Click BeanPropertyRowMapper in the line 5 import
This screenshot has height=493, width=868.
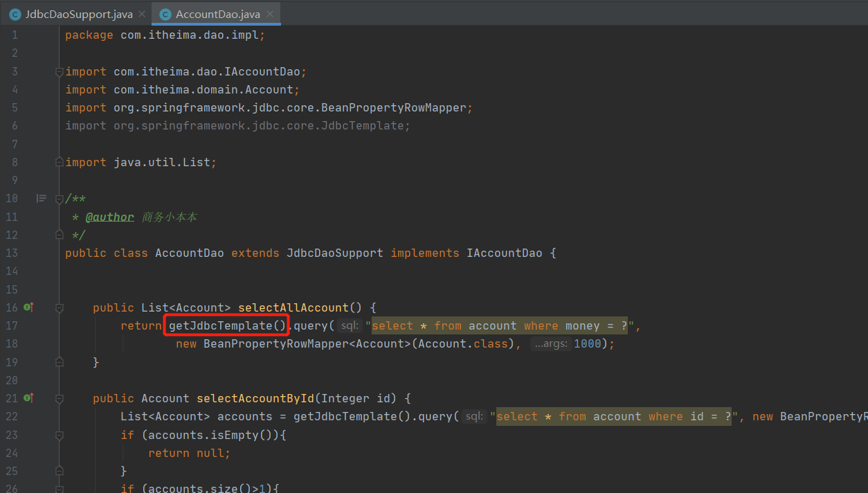coord(394,107)
